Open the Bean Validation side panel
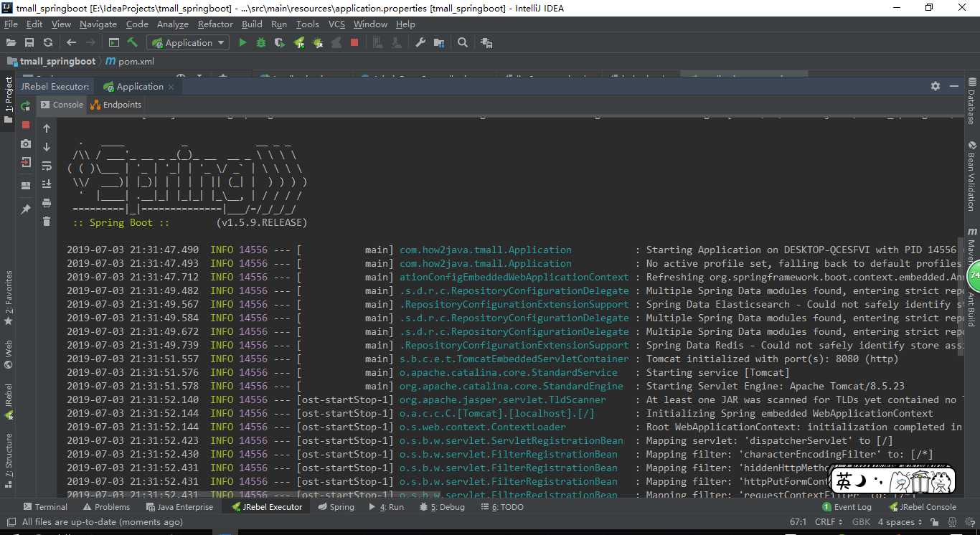980x535 pixels. click(972, 176)
